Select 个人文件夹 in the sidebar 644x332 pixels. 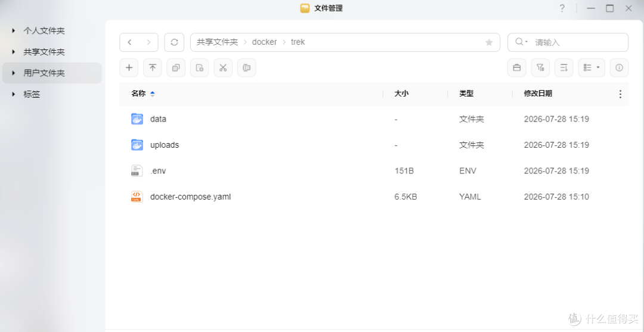pos(44,31)
